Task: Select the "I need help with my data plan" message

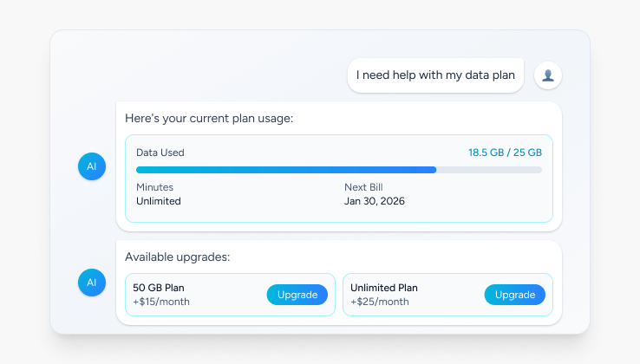Action: point(435,75)
